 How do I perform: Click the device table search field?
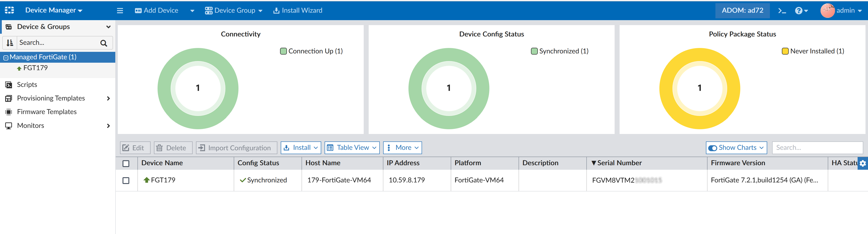(817, 148)
